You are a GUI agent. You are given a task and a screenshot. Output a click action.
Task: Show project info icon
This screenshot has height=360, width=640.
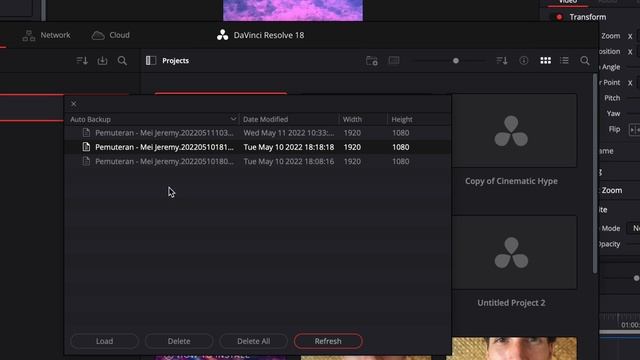coord(524,61)
